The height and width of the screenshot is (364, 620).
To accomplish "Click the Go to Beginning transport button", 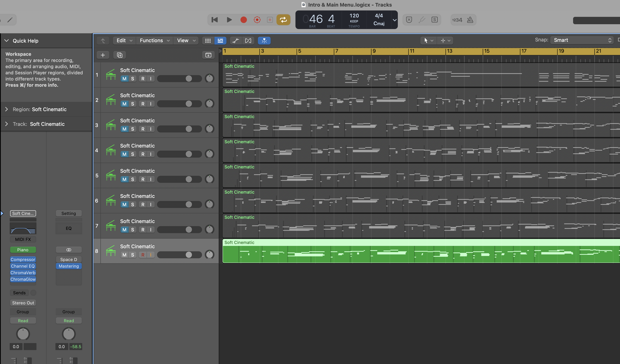I will click(x=215, y=20).
